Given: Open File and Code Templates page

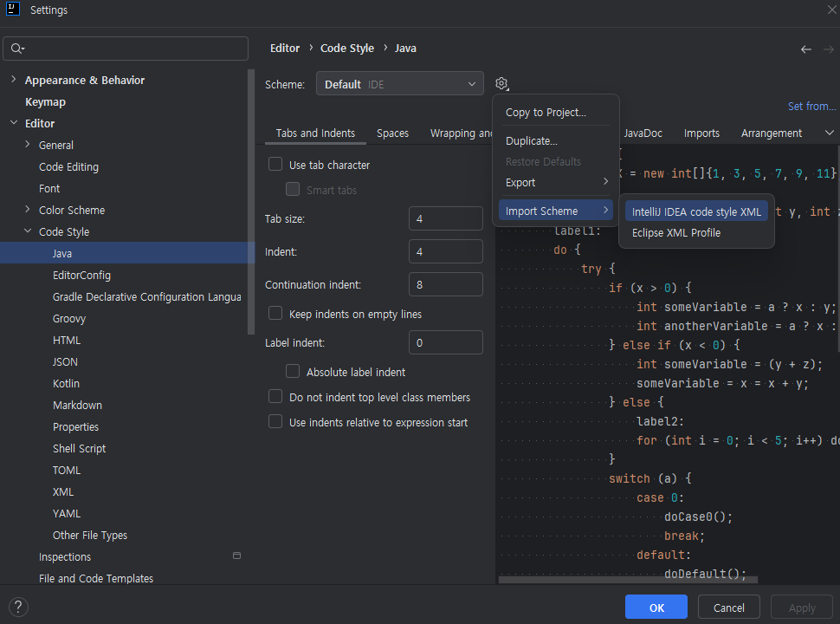Looking at the screenshot, I should [96, 578].
